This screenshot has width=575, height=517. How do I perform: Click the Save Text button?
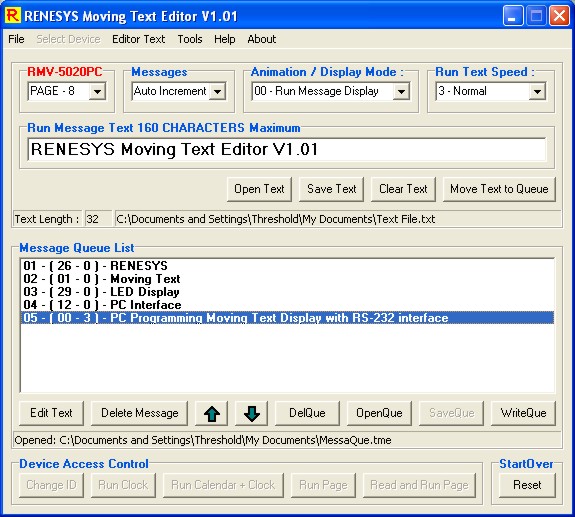pos(332,189)
